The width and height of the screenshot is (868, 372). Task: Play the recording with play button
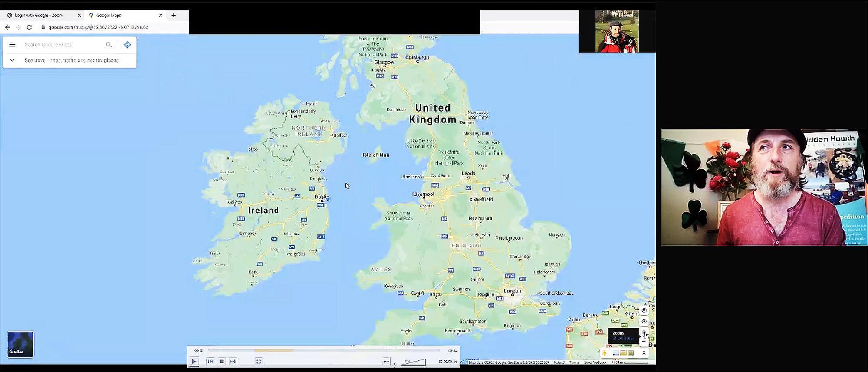pyautogui.click(x=194, y=361)
